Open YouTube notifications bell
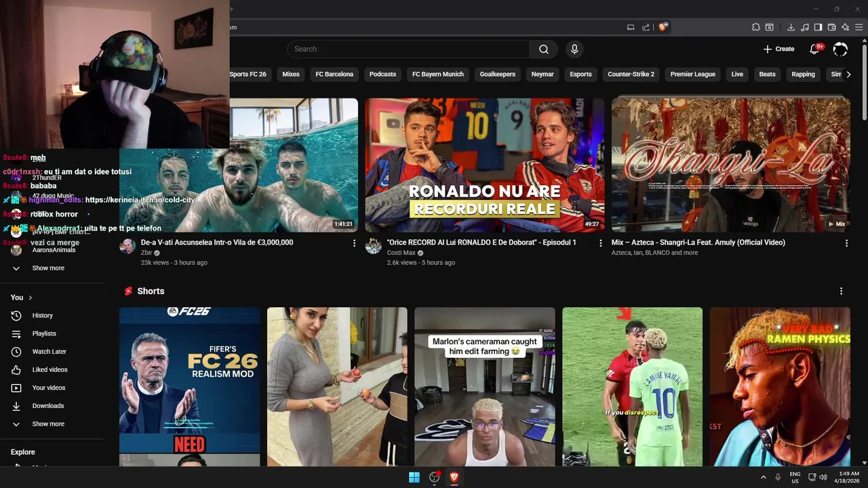This screenshot has height=488, width=868. (816, 49)
